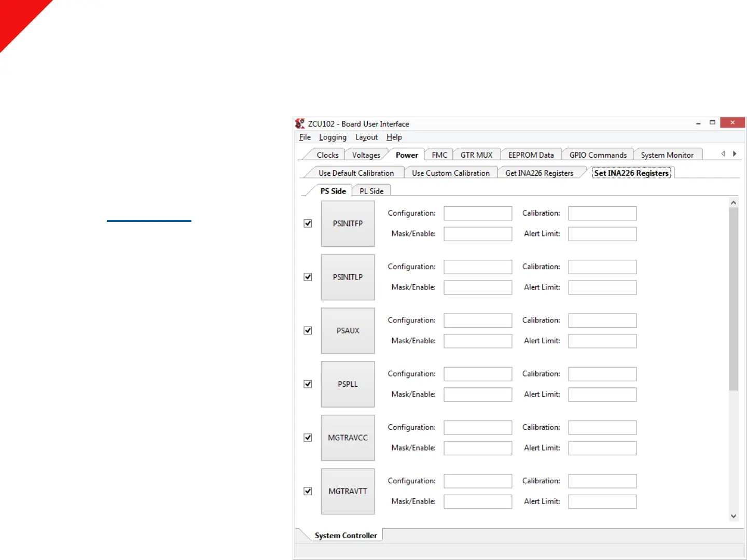747x560 pixels.
Task: Toggle the PSPLL checkbox
Action: click(308, 384)
